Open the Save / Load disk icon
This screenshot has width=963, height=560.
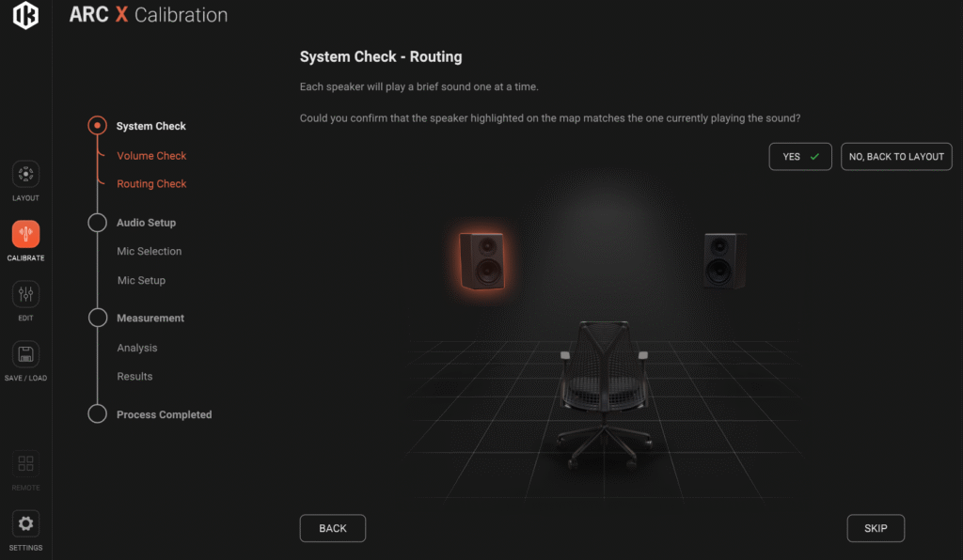[25, 354]
